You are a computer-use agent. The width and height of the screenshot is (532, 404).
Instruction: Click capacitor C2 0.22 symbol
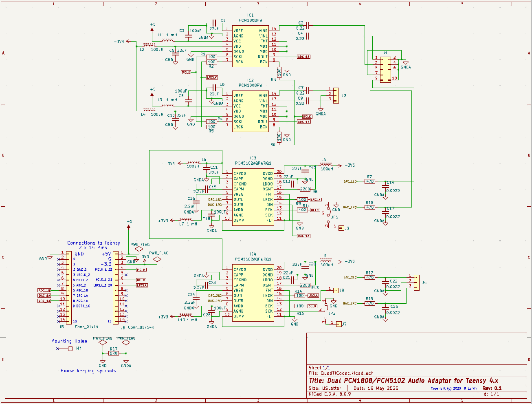[x=308, y=25]
